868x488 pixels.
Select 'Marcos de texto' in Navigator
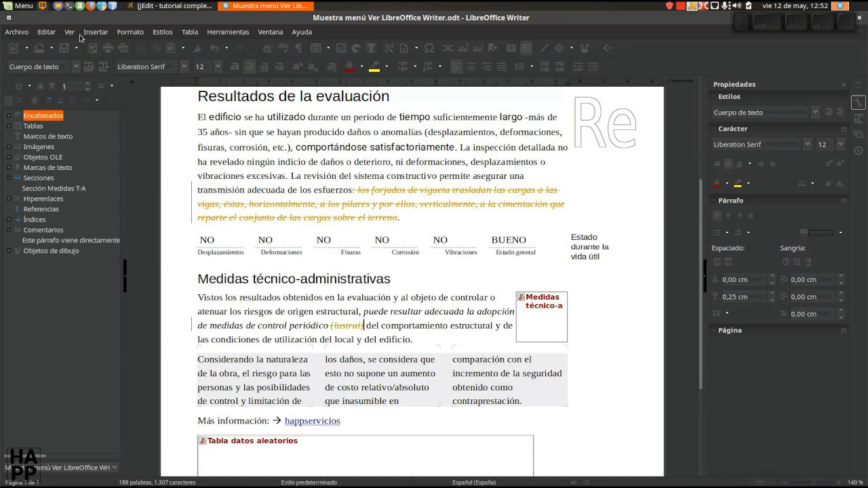click(48, 136)
